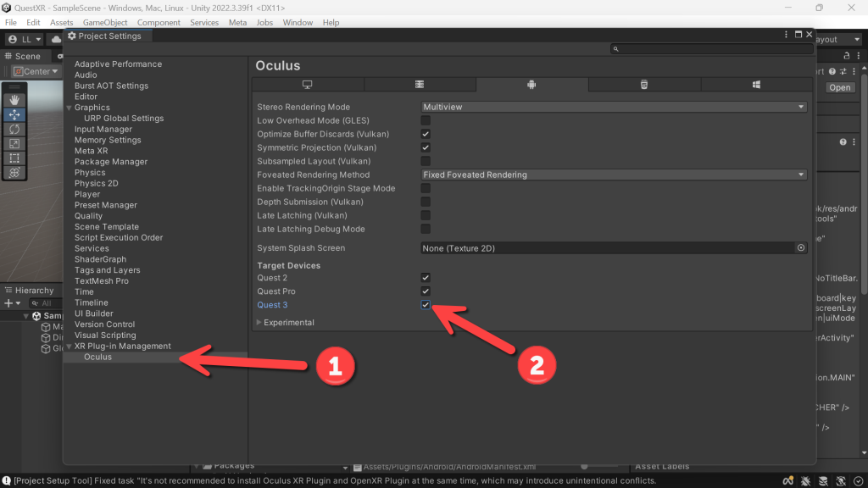Toggle Late Latching Debug Mode
The width and height of the screenshot is (868, 488).
click(x=426, y=229)
